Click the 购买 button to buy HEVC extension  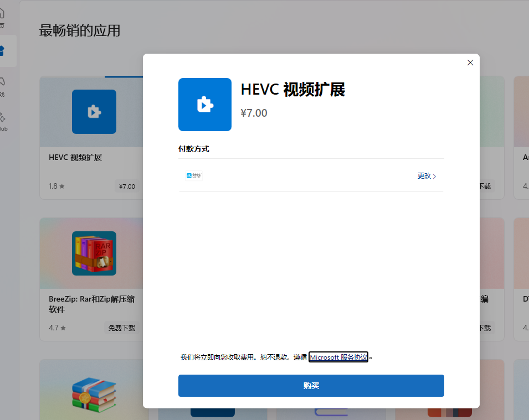tap(311, 386)
